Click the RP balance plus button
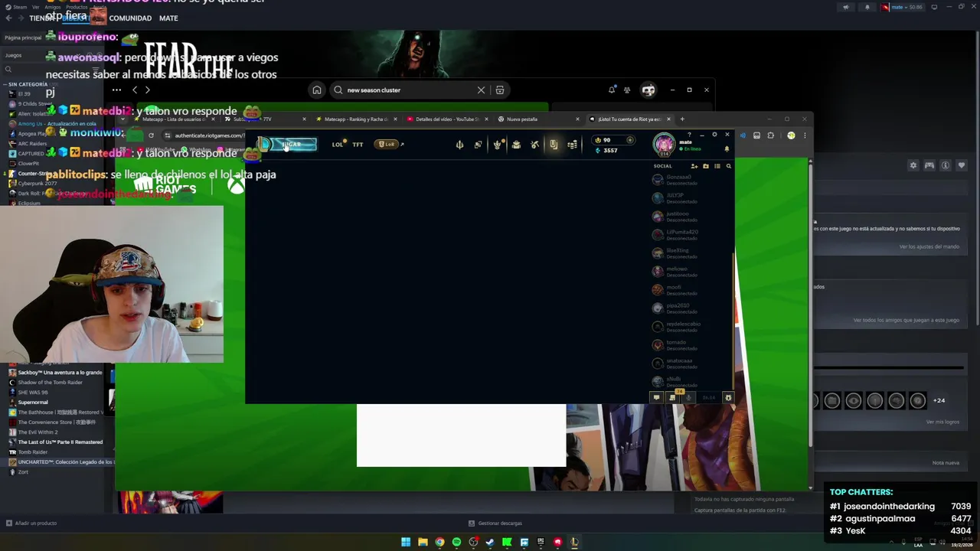The width and height of the screenshot is (980, 551). click(629, 140)
